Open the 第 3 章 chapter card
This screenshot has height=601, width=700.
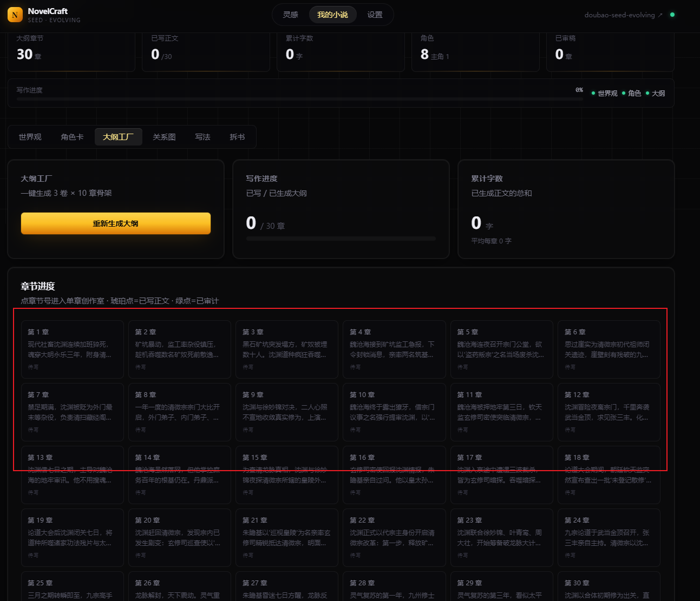pyautogui.click(x=287, y=349)
